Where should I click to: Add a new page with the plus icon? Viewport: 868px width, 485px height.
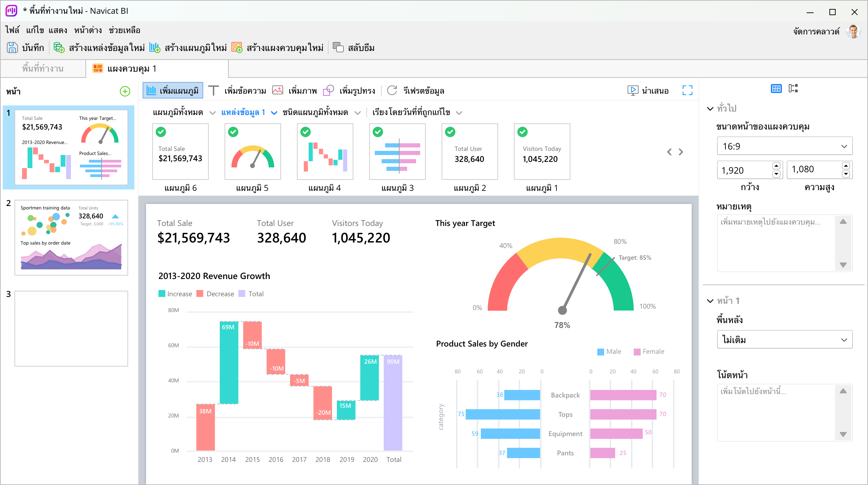125,91
